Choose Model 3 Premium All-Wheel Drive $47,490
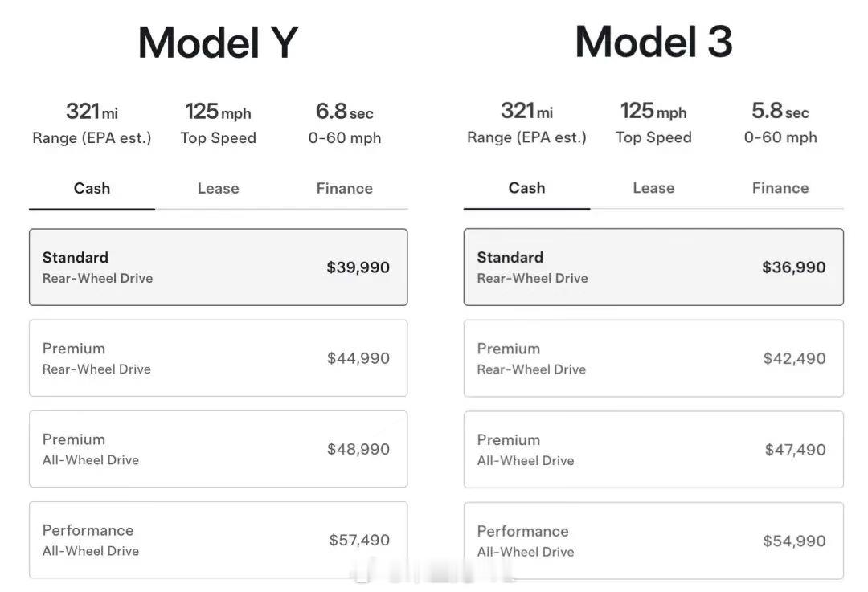Image resolution: width=868 pixels, height=592 pixels. point(653,450)
